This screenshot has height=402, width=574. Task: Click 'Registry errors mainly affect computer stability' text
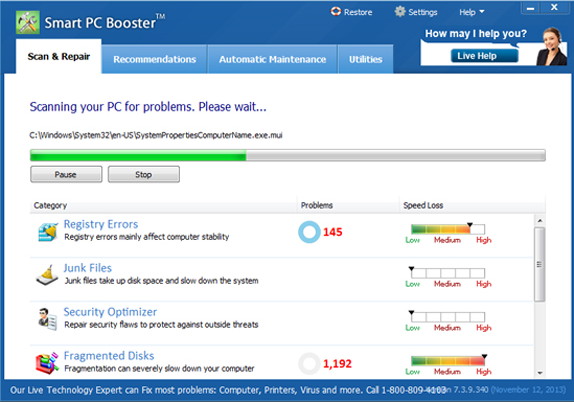[x=147, y=237]
